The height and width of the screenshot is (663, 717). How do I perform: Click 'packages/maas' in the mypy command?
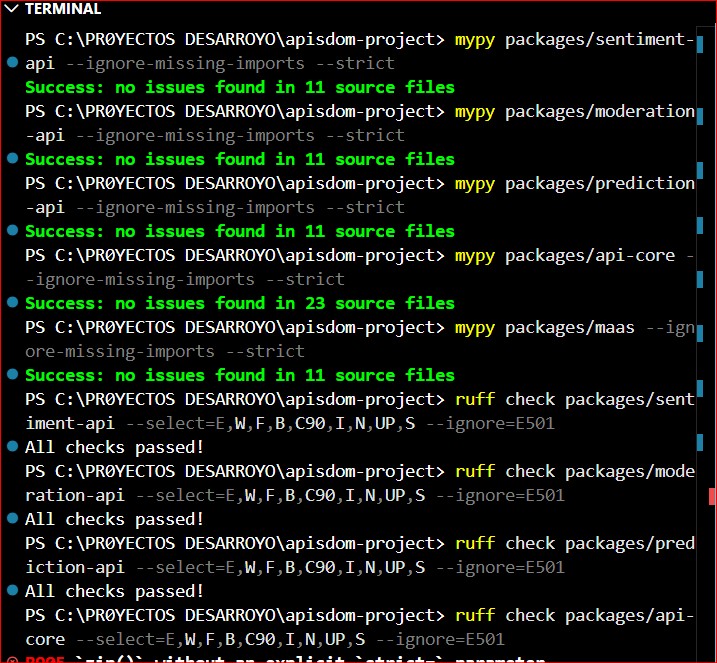(x=570, y=328)
